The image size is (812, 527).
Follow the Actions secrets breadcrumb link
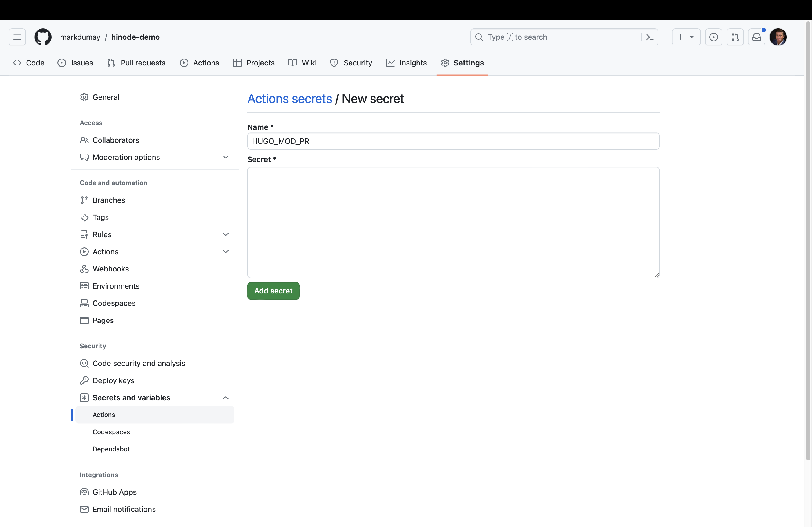tap(289, 99)
